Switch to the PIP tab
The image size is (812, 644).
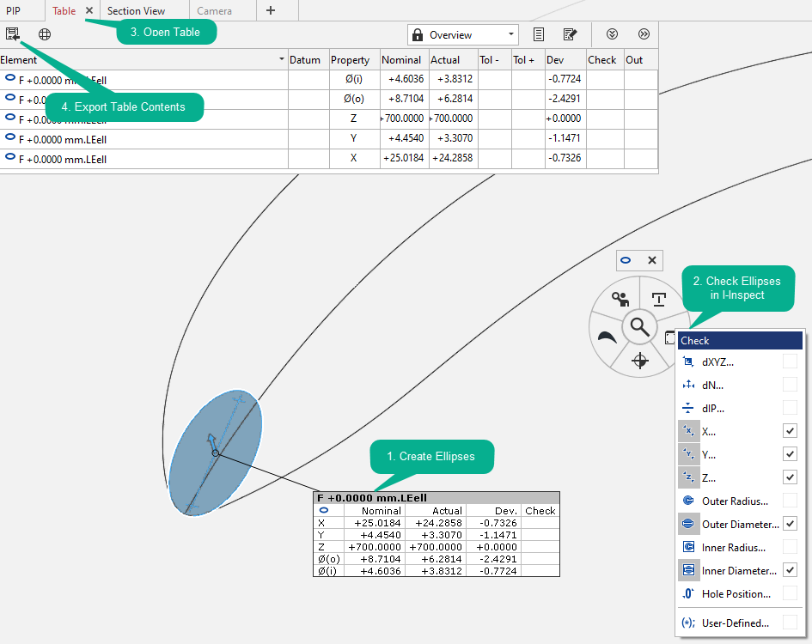pos(13,11)
